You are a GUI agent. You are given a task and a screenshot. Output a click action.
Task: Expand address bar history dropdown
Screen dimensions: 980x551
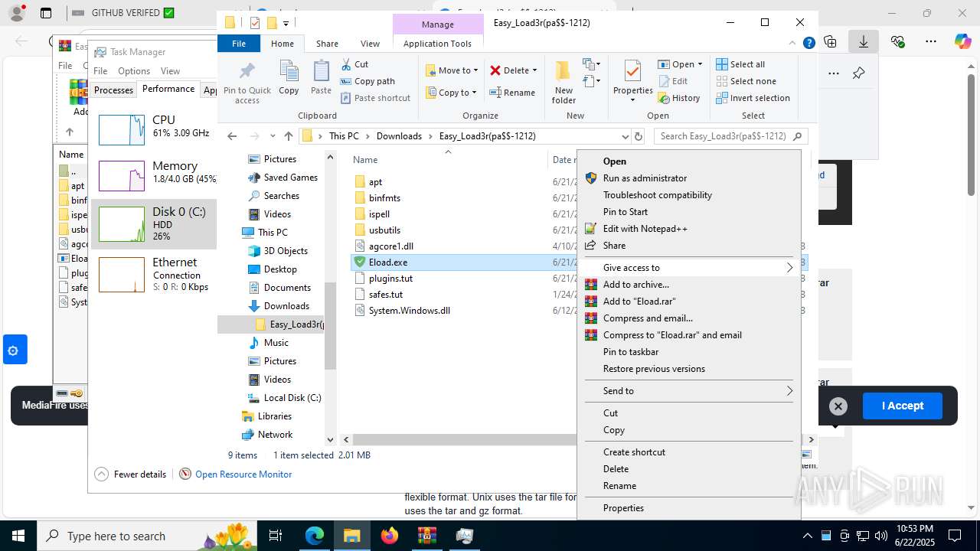[x=626, y=136]
